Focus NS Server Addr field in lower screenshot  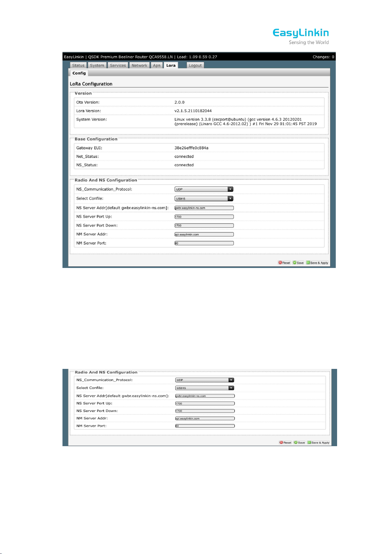(x=205, y=396)
